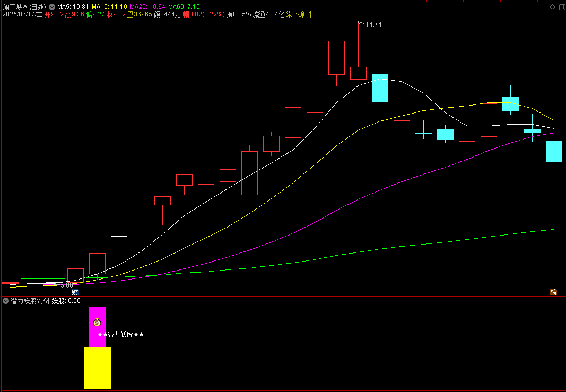Click the 流通4.34亿 float value
This screenshot has height=392, width=566.
(x=268, y=14)
